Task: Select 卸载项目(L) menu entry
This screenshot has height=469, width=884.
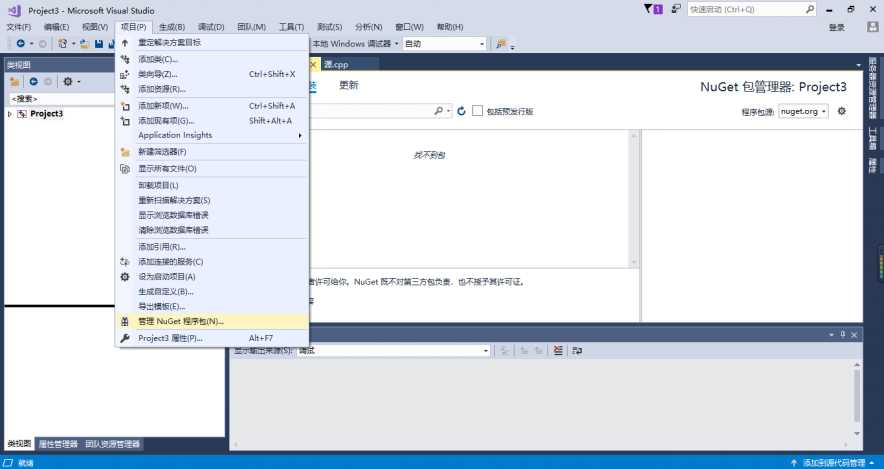Action: pyautogui.click(x=158, y=185)
